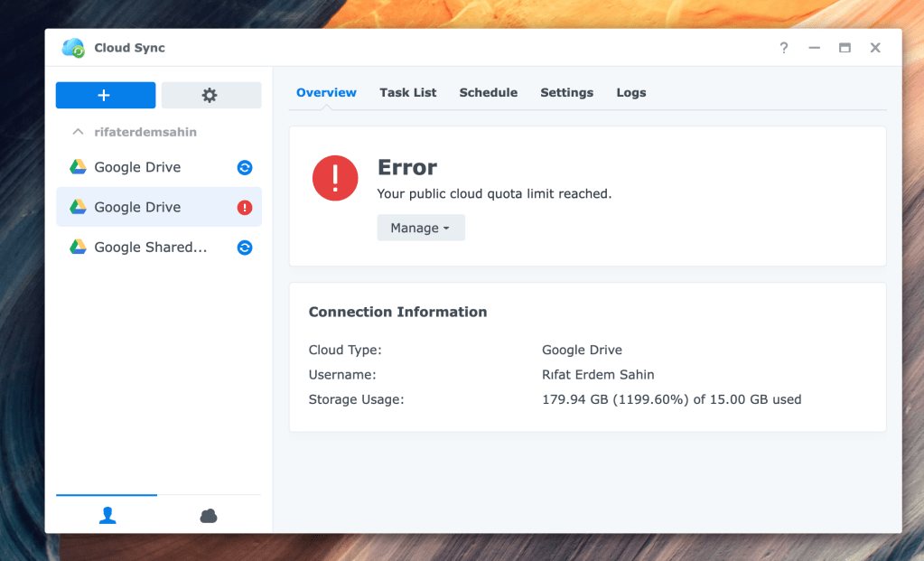Click sync status icon of Google Shared row
The width and height of the screenshot is (924, 561).
click(245, 248)
